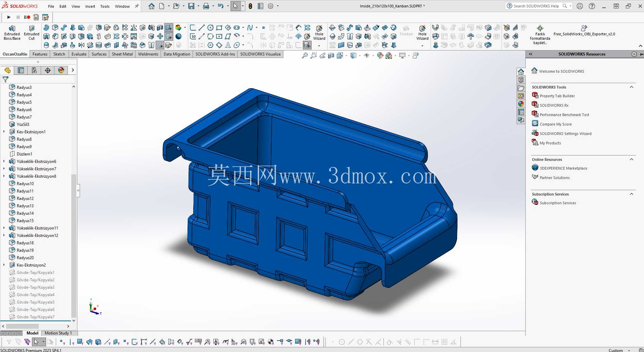Click Farklı formatlarda kaydet add-in button
Viewport: 644px width, 352px height.
point(540,35)
